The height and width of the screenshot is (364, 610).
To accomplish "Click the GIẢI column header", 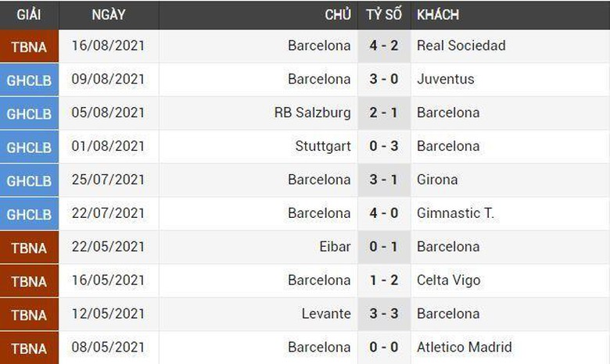I will (x=29, y=15).
